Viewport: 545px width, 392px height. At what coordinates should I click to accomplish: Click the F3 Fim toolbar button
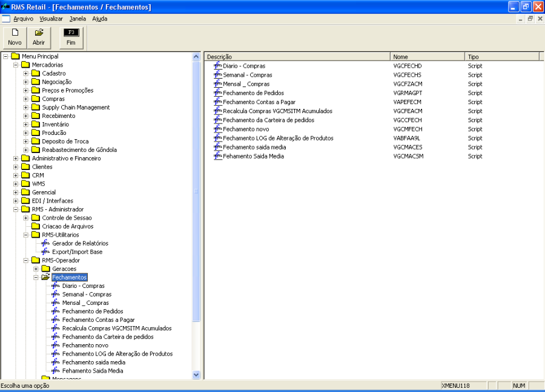(x=71, y=38)
